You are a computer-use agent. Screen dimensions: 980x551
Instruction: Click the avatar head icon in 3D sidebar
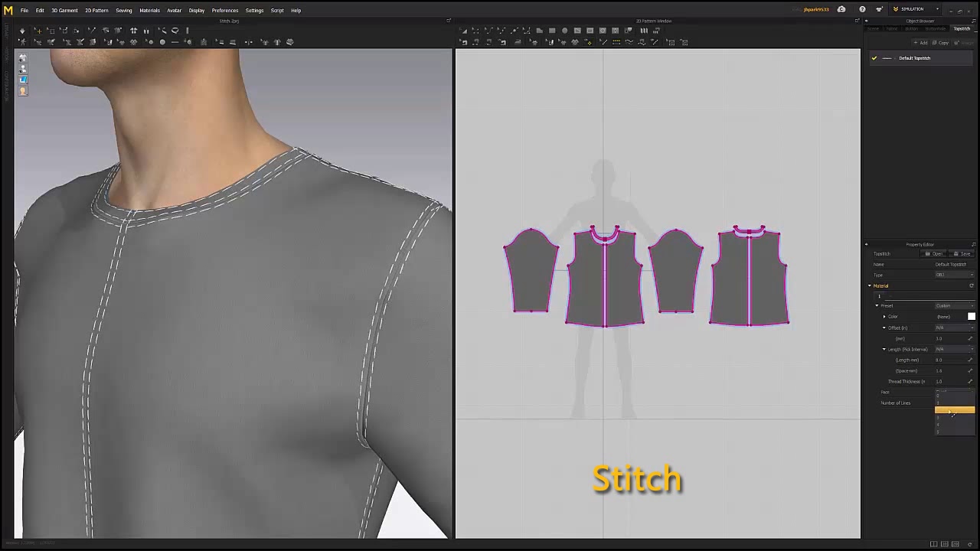[x=22, y=91]
